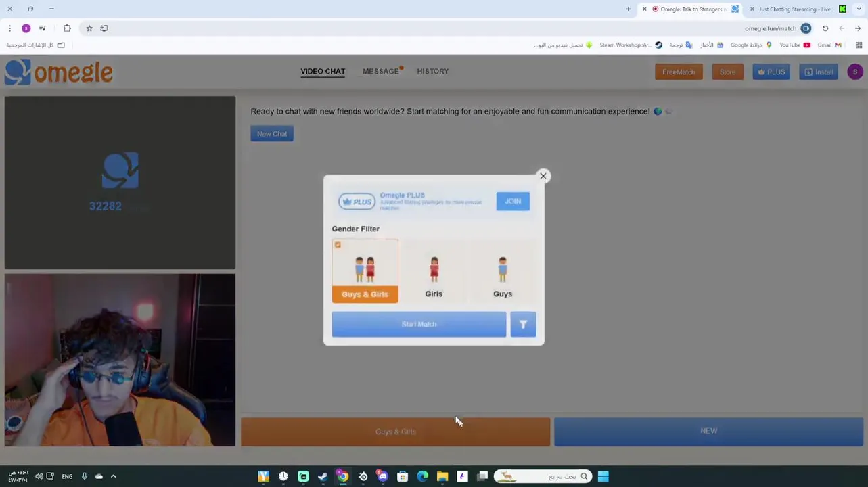Close the Omegle browser tab
Viewport: 868px width, 487px height.
coord(644,9)
